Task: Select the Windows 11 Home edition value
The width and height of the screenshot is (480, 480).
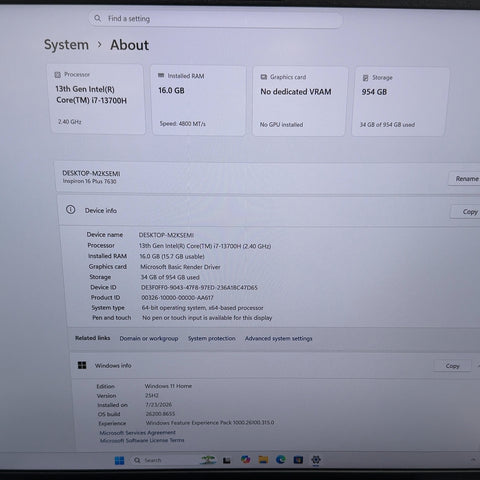Action: (x=168, y=386)
